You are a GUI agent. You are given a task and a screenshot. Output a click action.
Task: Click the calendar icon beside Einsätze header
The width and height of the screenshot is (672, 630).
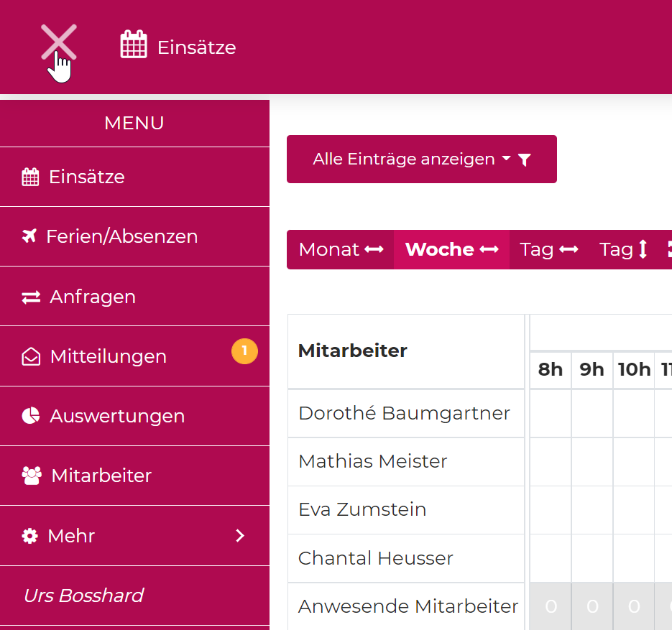[x=134, y=45]
